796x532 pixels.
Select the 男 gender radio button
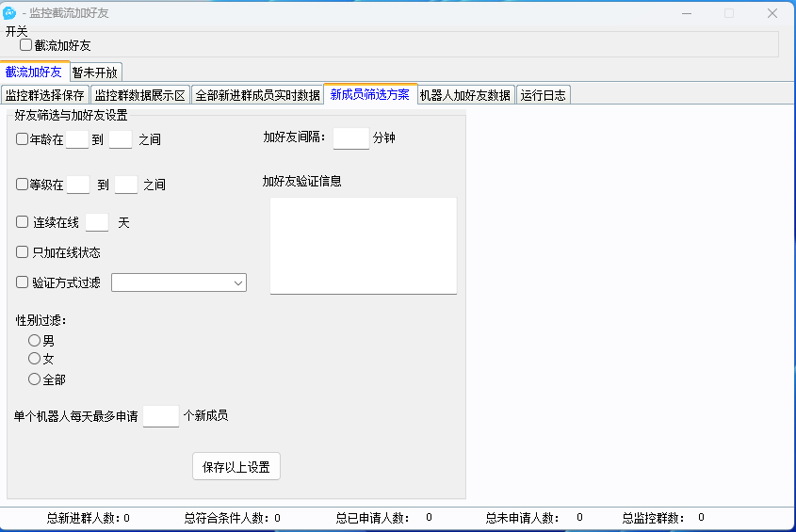(35, 340)
